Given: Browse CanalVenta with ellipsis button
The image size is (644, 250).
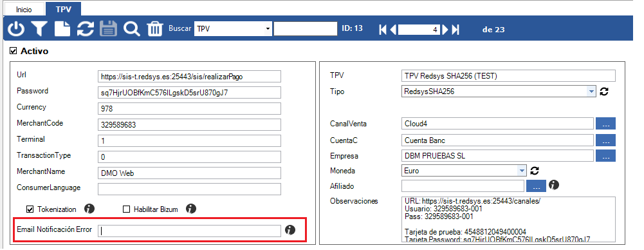Looking at the screenshot, I should [x=606, y=123].
